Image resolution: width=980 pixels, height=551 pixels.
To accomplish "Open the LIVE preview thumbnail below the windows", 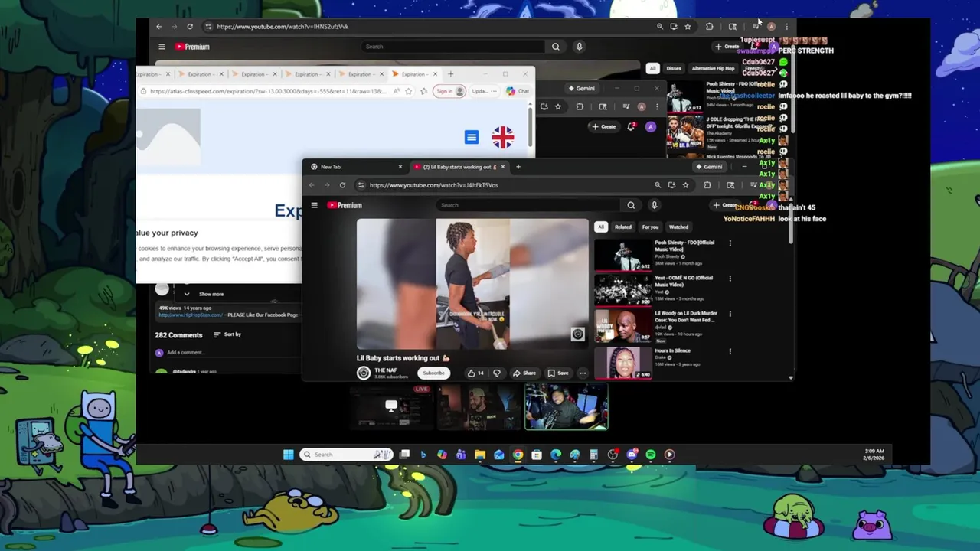I will [390, 407].
